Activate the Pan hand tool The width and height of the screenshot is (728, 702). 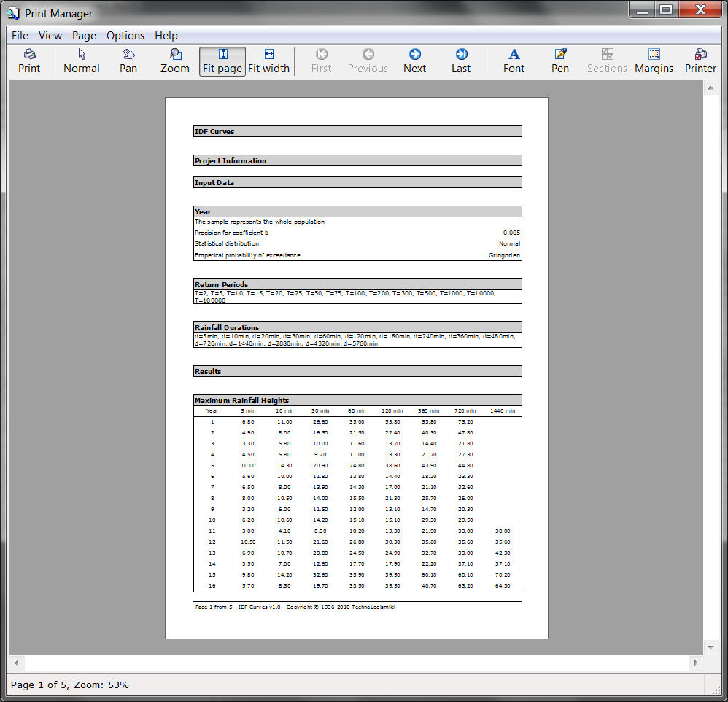tap(128, 61)
